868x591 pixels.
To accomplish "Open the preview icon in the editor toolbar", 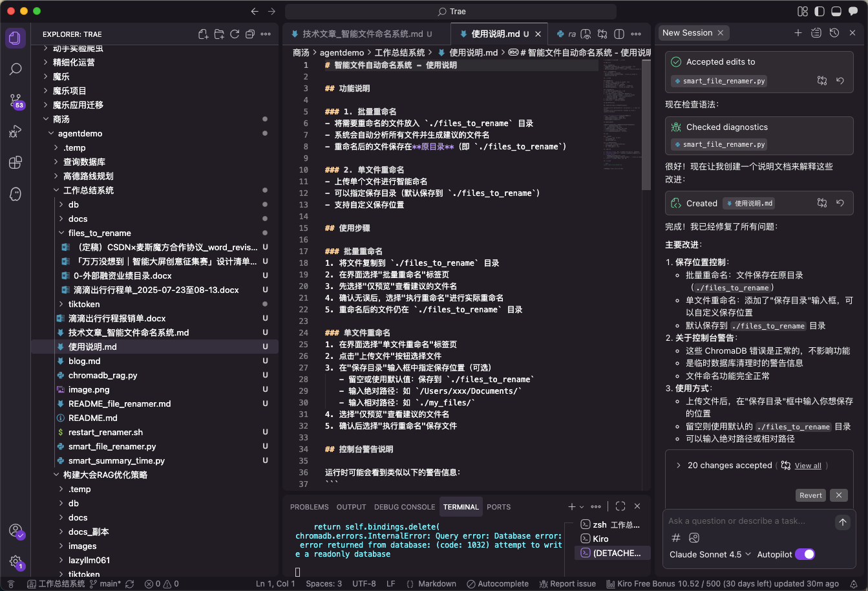I will click(x=586, y=34).
